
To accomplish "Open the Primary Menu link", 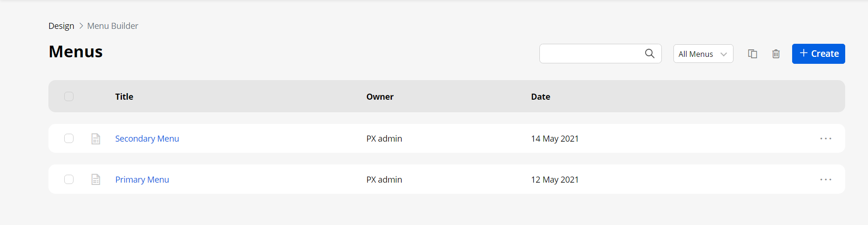I will click(142, 180).
